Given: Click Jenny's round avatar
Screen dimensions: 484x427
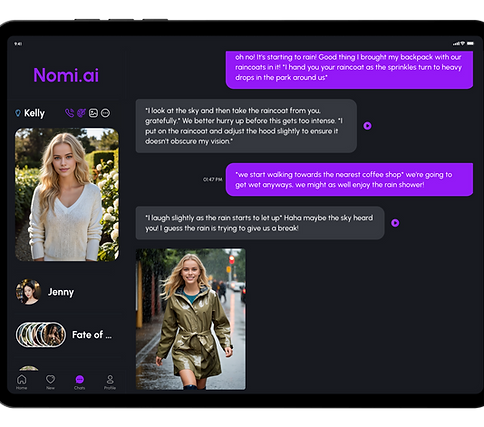Looking at the screenshot, I should click(28, 292).
